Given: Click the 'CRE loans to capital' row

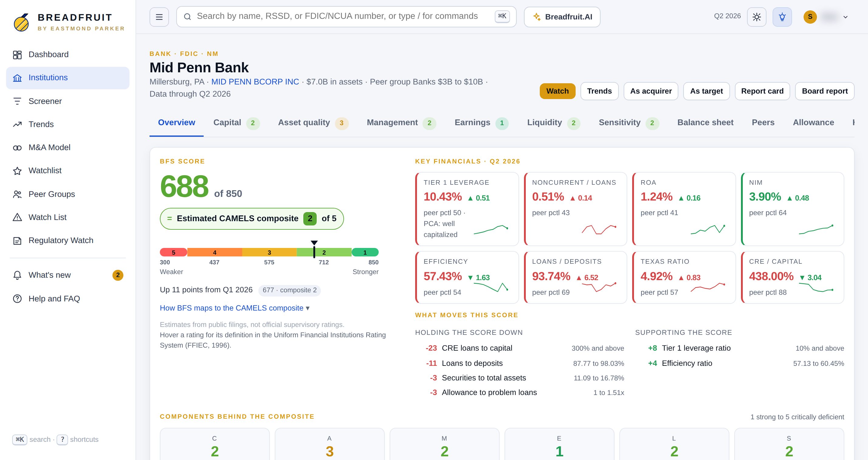Looking at the screenshot, I should point(520,348).
